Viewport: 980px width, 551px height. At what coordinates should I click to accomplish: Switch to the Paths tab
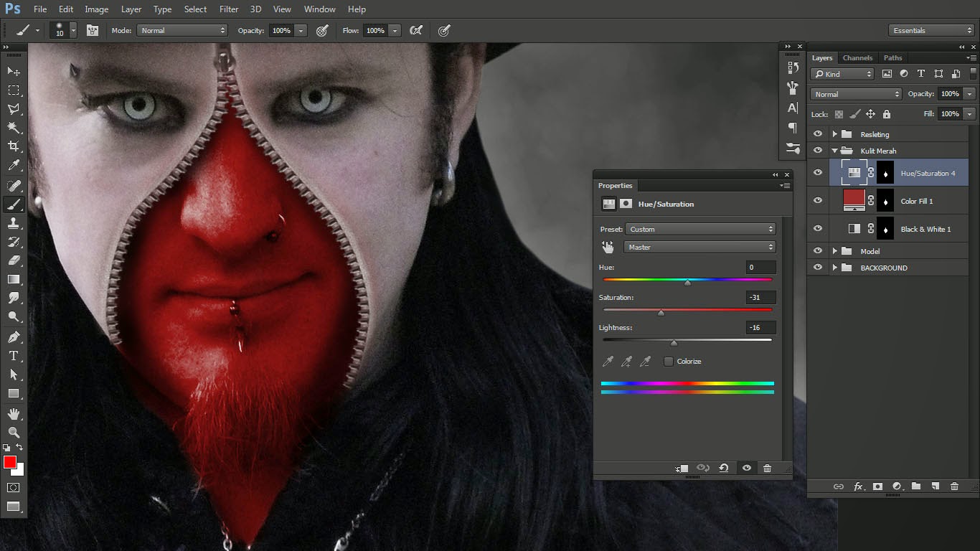click(892, 58)
